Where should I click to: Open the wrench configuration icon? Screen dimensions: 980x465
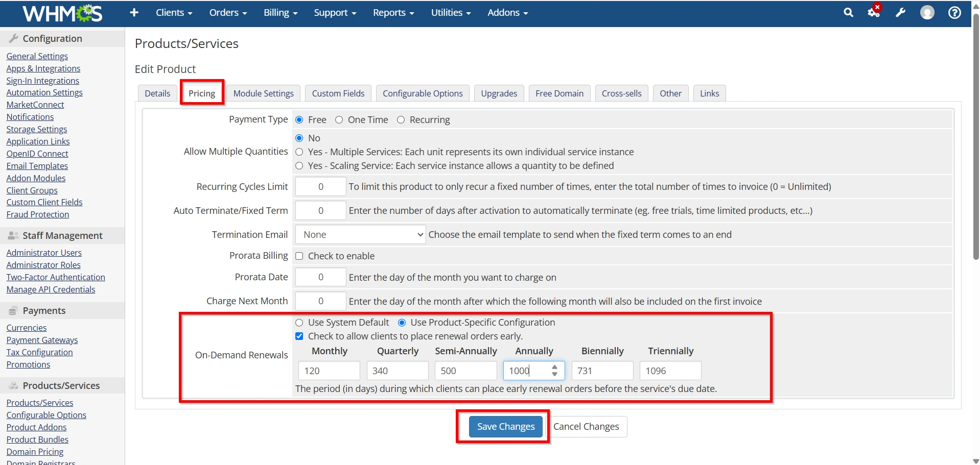click(901, 13)
